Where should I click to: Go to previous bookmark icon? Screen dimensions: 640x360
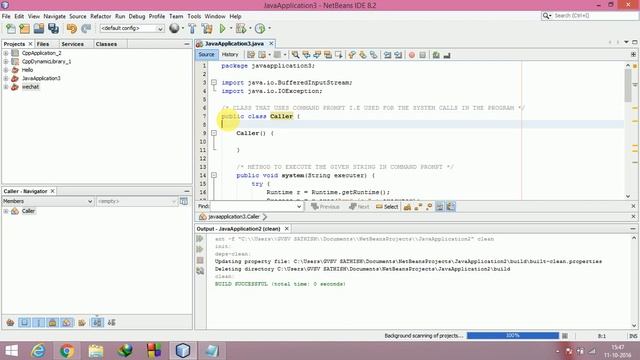(x=352, y=55)
